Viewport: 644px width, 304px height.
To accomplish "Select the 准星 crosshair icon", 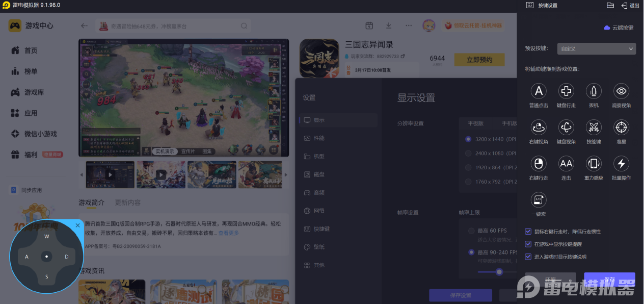I will click(x=621, y=128).
